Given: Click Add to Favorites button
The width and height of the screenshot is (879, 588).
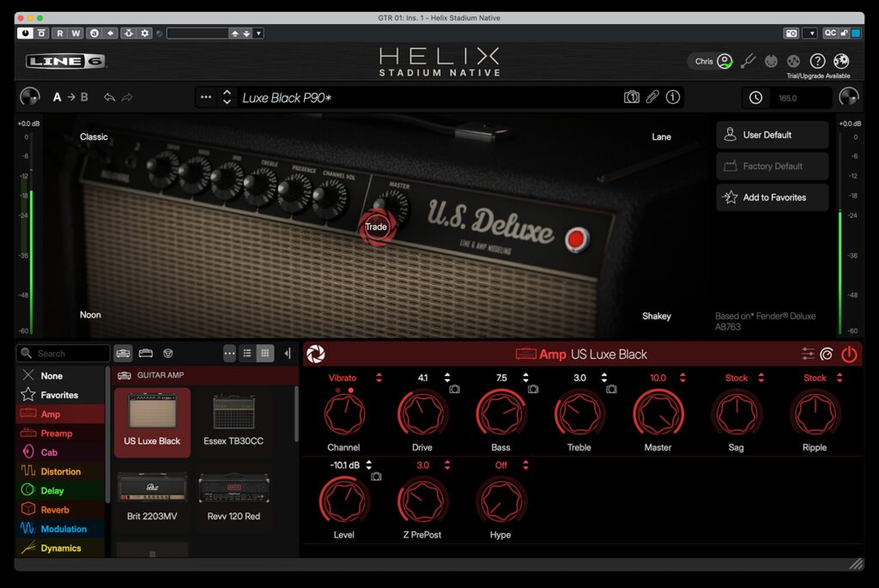Looking at the screenshot, I should pos(772,197).
